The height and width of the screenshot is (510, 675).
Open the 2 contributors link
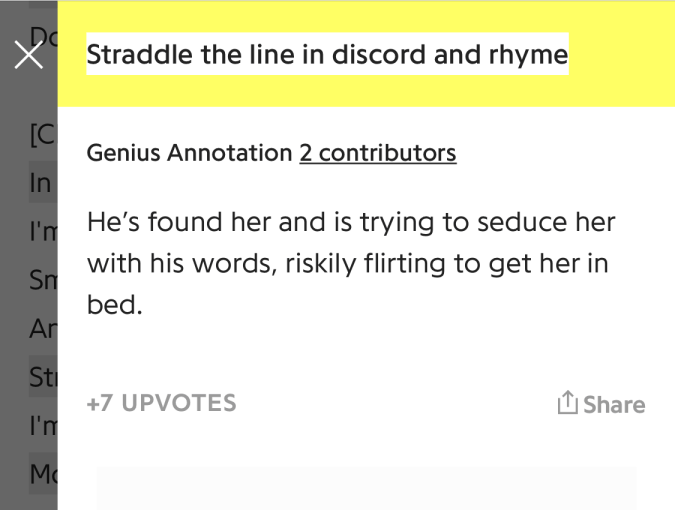(377, 153)
